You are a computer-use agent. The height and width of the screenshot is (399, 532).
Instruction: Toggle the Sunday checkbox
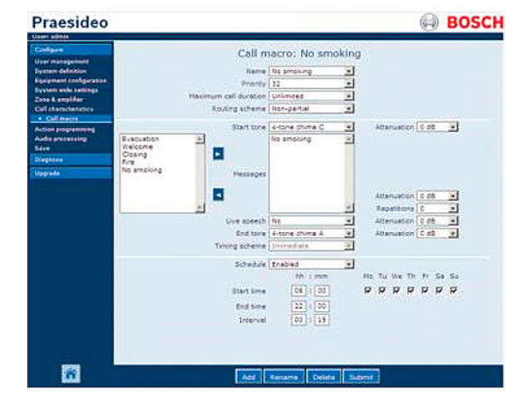click(453, 290)
